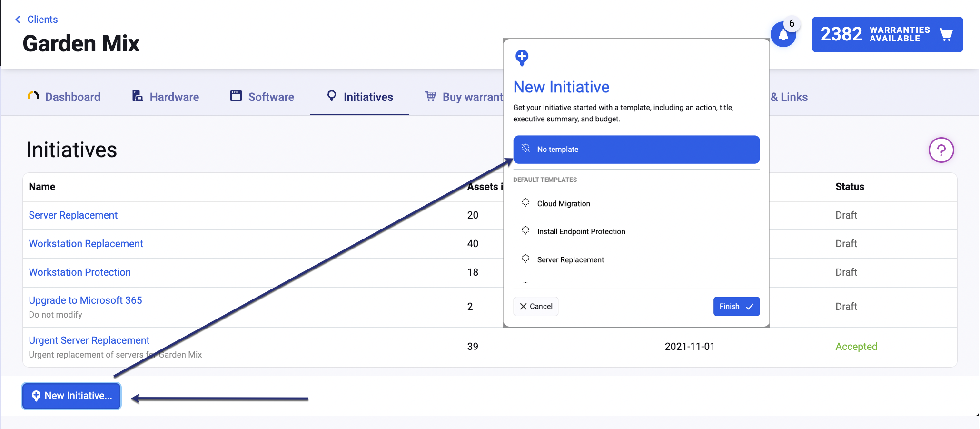Viewport: 980px width, 429px height.
Task: Click the Hardware tab icon
Action: (138, 96)
